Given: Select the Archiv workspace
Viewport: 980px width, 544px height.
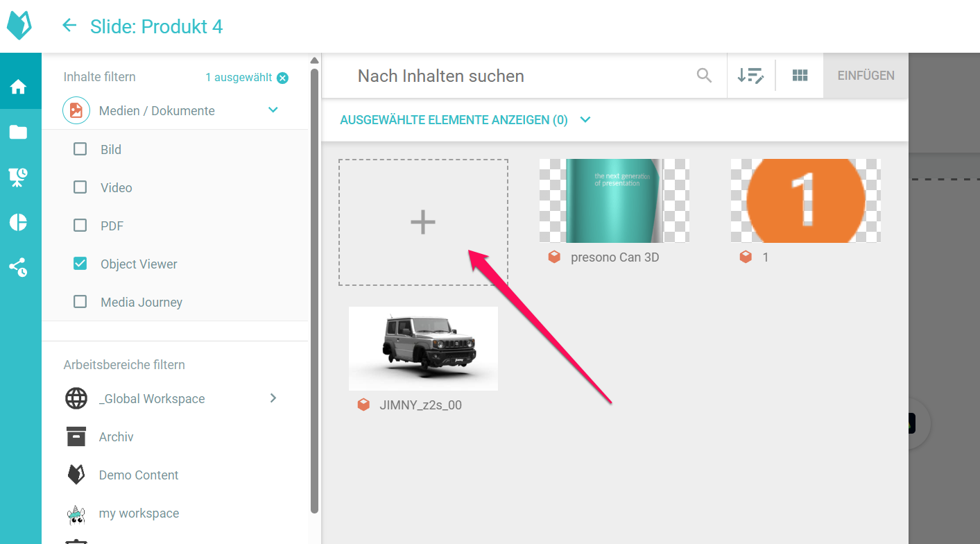Looking at the screenshot, I should (116, 437).
